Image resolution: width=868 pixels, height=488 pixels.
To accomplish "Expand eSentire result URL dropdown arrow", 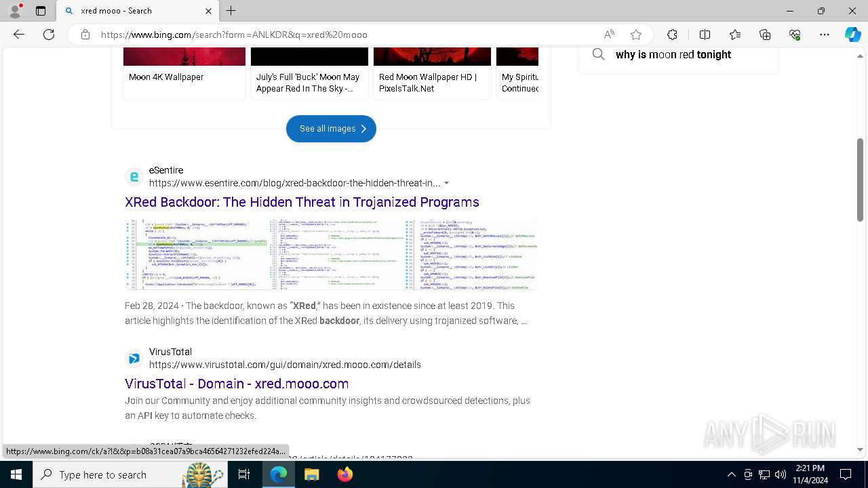I will [x=446, y=184].
